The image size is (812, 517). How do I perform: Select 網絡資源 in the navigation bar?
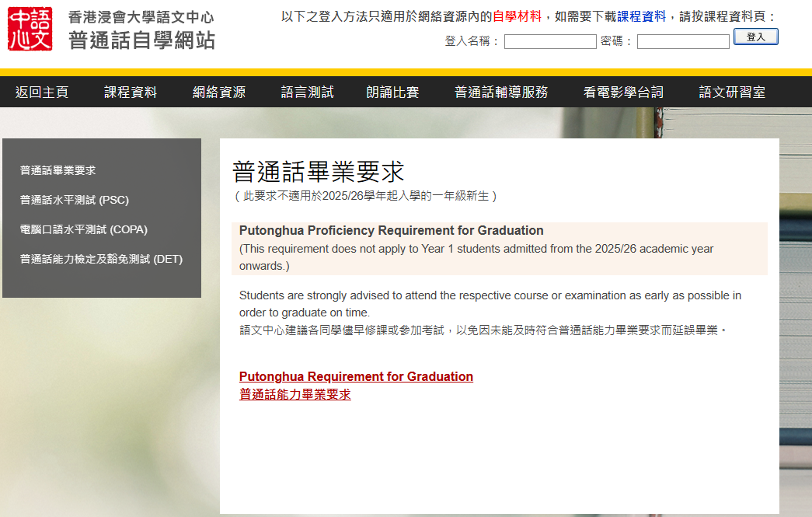(219, 92)
